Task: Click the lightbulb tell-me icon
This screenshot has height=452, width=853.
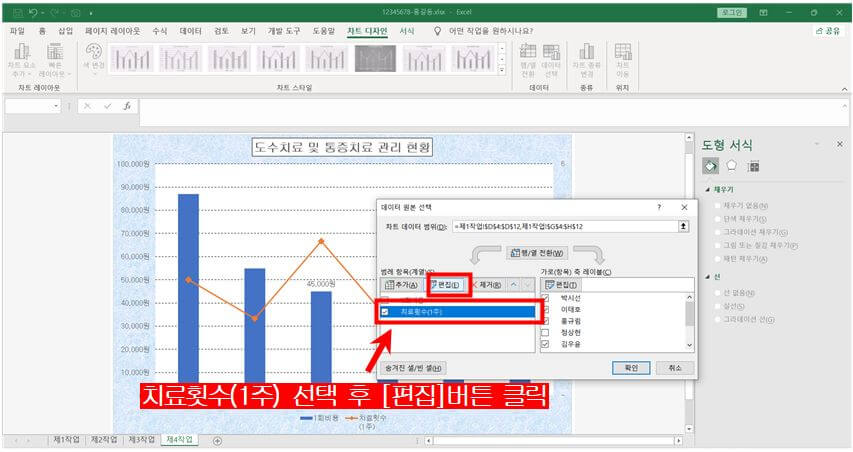Action: 437,31
